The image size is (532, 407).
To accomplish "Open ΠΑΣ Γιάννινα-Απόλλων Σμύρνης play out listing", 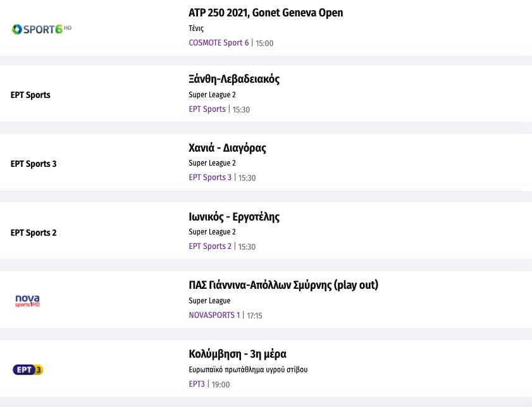I will click(x=283, y=285).
